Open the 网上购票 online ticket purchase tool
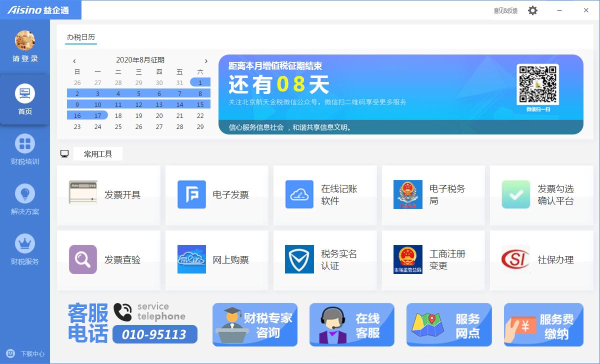600x364 pixels. pos(216,259)
